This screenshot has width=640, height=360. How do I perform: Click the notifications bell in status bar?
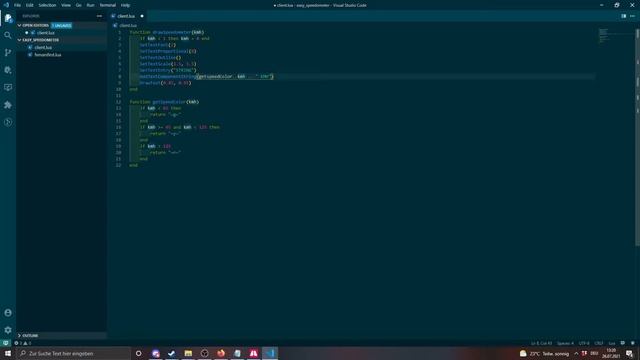(x=633, y=343)
